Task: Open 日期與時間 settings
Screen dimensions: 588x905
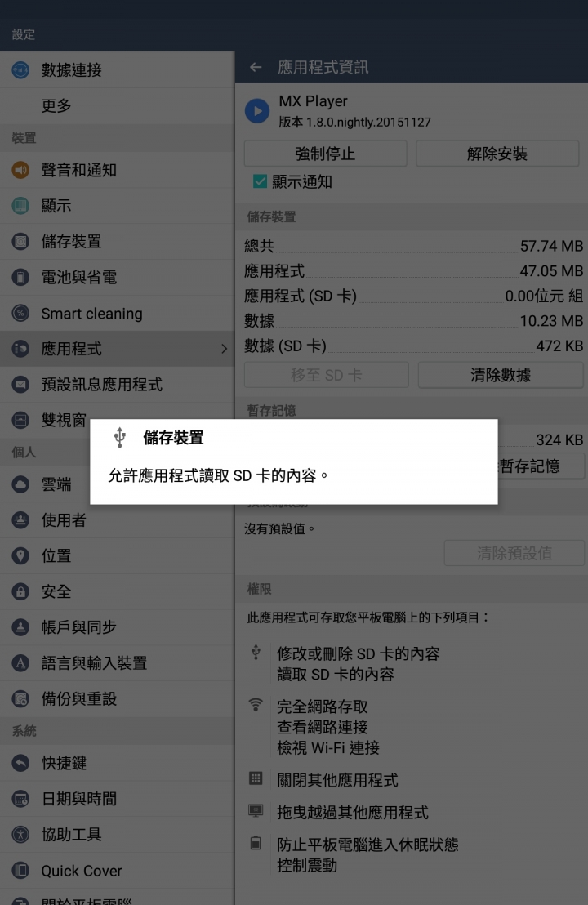Action: coord(117,799)
